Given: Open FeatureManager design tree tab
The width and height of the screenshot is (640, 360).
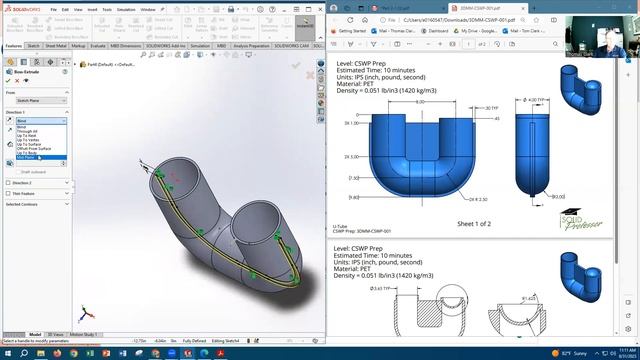Looking at the screenshot, I should (x=11, y=62).
